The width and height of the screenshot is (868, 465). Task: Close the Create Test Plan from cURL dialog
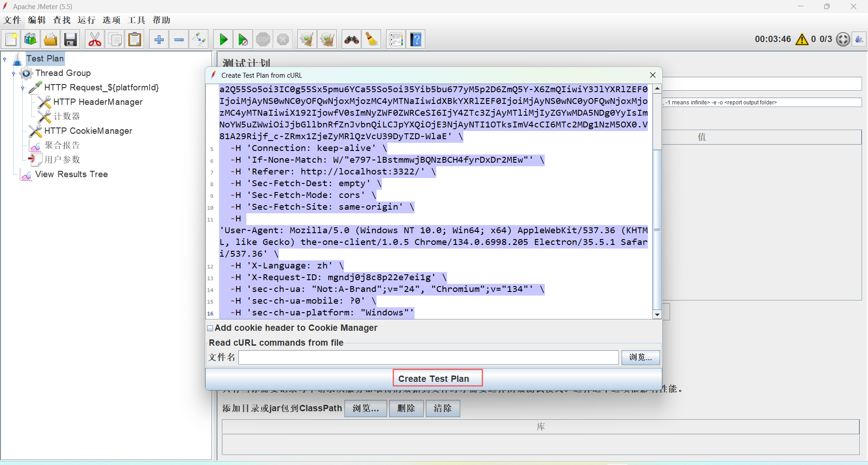653,75
